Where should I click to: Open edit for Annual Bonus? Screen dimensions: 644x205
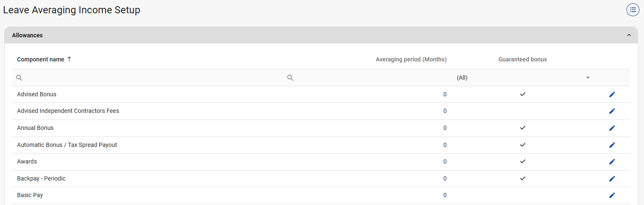[612, 128]
